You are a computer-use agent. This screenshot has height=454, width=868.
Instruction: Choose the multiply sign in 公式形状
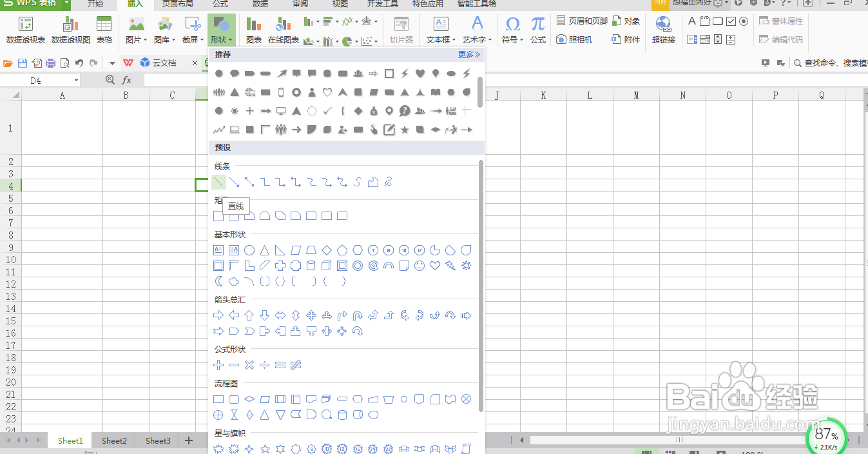(249, 365)
